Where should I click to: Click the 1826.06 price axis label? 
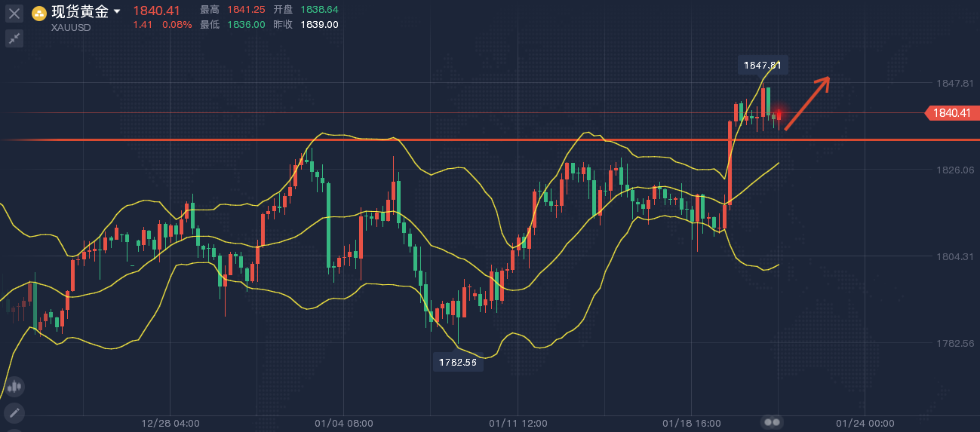point(954,170)
